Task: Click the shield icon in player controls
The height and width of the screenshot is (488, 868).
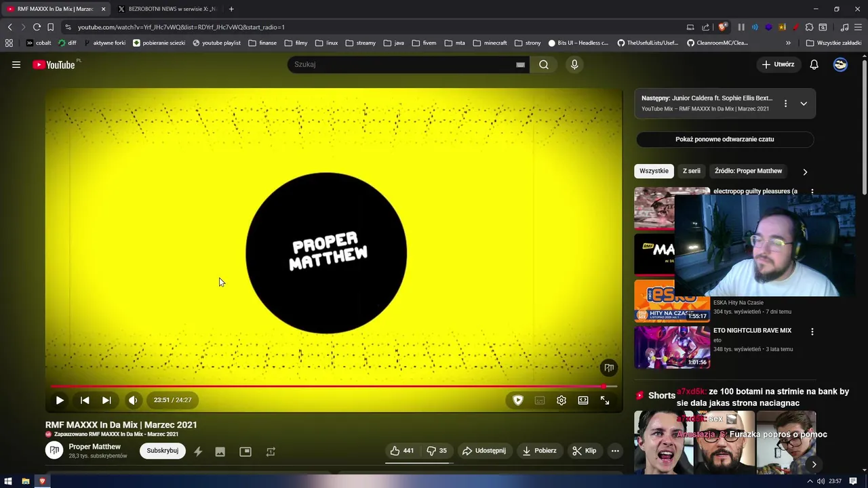Action: pyautogui.click(x=518, y=400)
